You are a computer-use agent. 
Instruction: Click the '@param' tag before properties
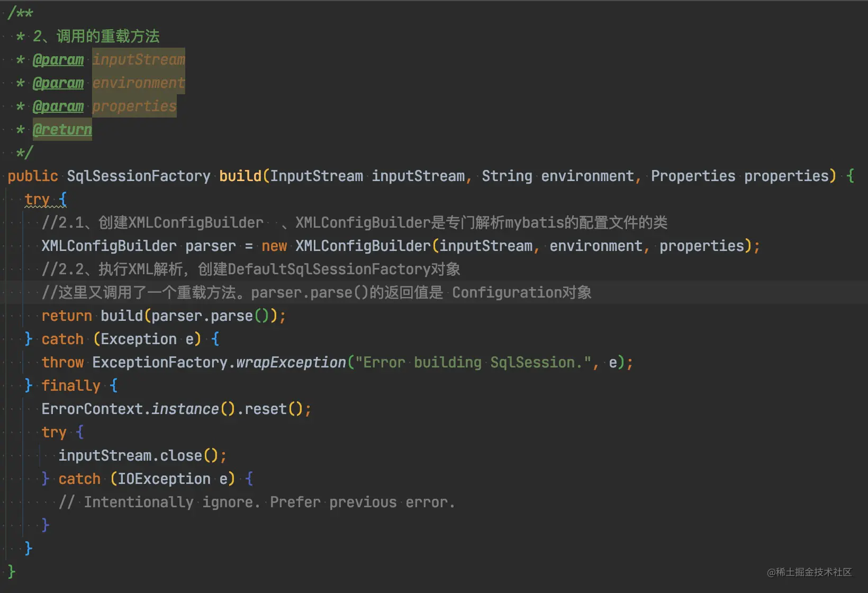tap(58, 106)
